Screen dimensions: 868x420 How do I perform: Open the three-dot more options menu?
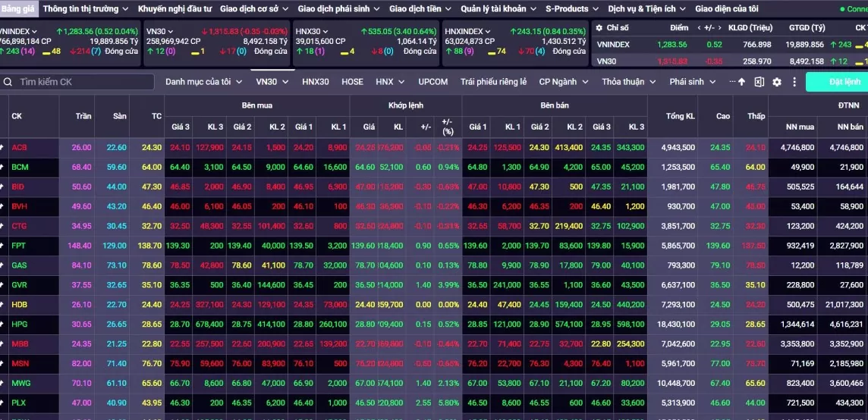pyautogui.click(x=794, y=82)
